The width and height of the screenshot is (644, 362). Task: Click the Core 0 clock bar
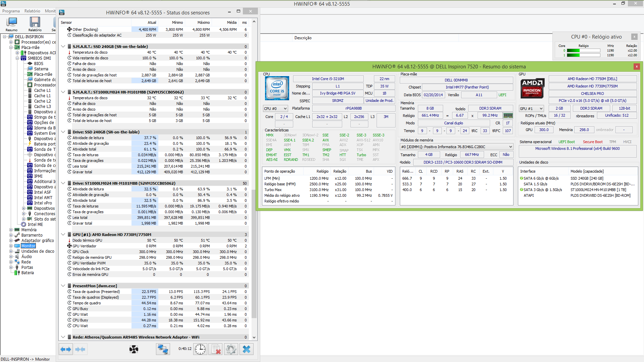point(584,51)
